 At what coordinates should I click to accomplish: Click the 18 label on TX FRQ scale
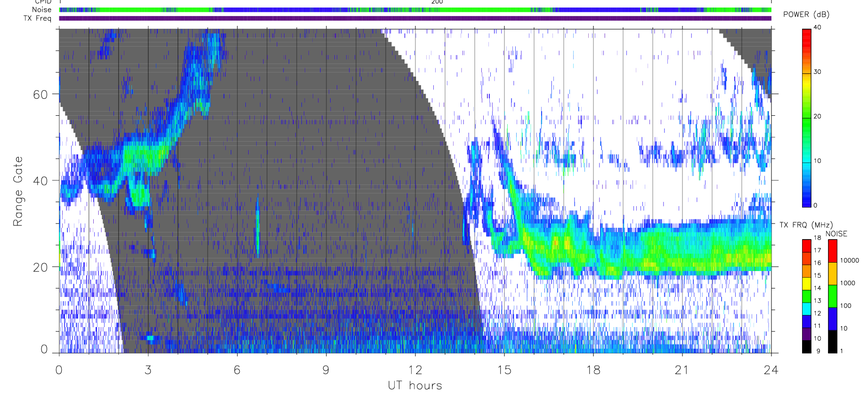(x=817, y=238)
